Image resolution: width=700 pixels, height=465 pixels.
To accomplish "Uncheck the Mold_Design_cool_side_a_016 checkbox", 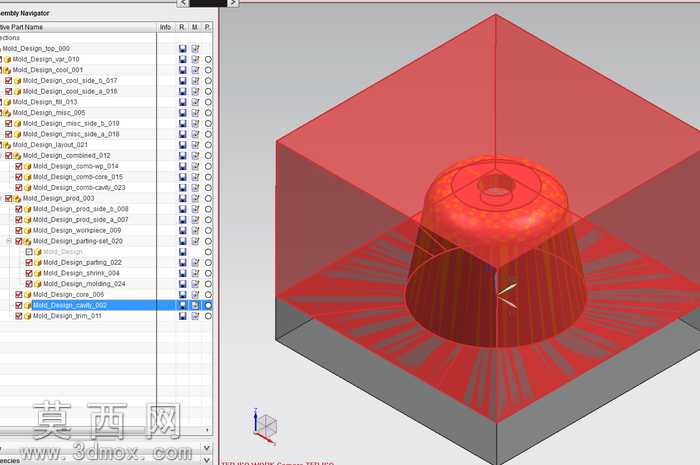I will click(8, 91).
